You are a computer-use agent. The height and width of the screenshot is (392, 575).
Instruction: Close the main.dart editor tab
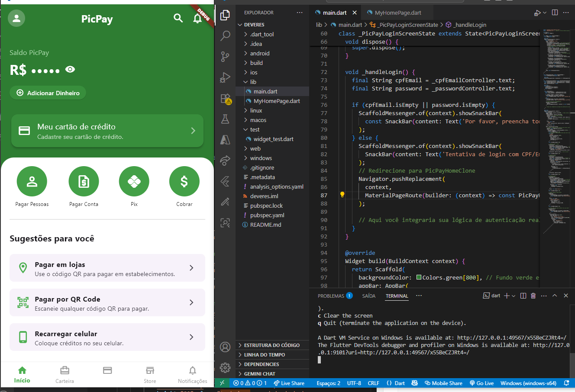355,13
